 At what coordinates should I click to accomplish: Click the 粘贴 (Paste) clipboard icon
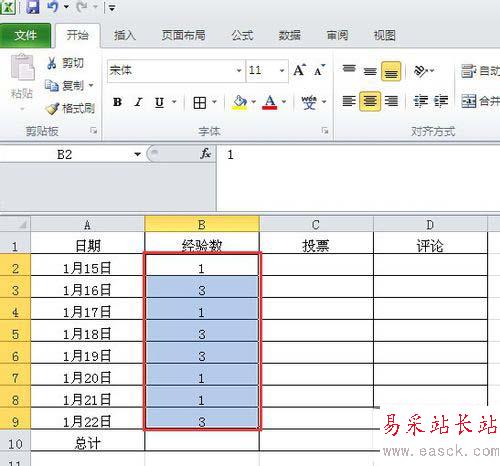(x=22, y=67)
